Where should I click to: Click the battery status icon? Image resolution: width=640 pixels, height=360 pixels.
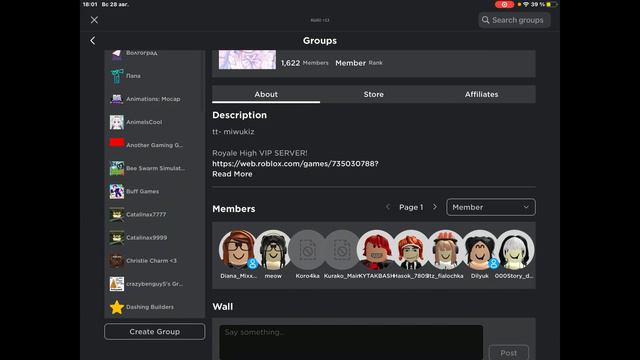pyautogui.click(x=551, y=4)
